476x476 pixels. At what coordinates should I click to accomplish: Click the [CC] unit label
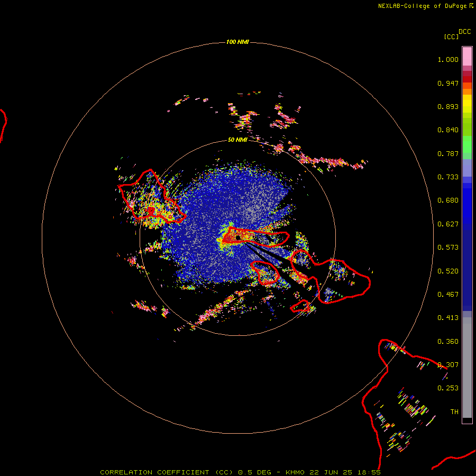(452, 36)
